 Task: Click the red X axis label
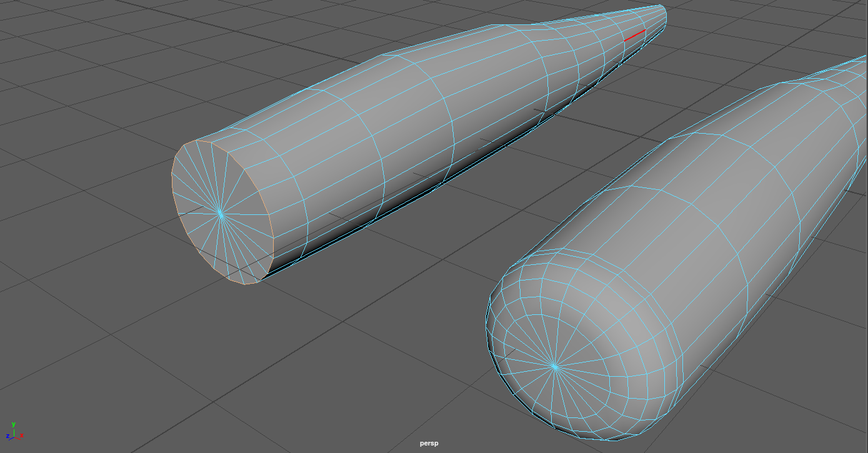click(22, 434)
